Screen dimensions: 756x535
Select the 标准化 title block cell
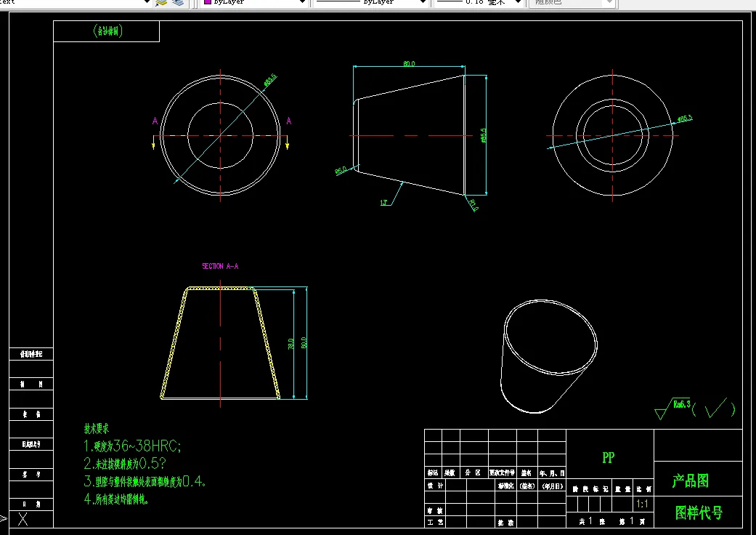[x=505, y=486]
